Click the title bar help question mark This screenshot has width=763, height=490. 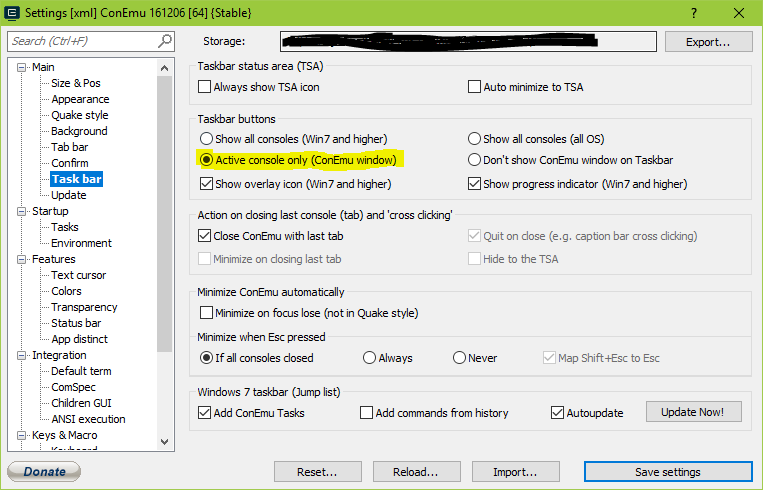pyautogui.click(x=694, y=13)
